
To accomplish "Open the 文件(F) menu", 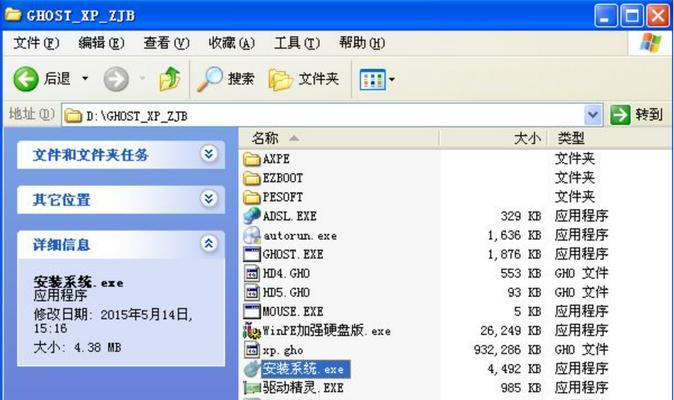I will pos(36,43).
